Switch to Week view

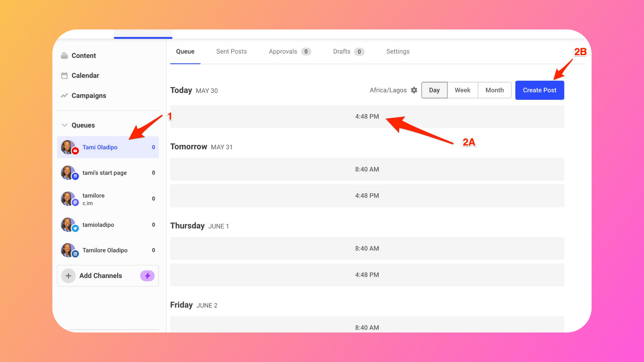tap(462, 90)
